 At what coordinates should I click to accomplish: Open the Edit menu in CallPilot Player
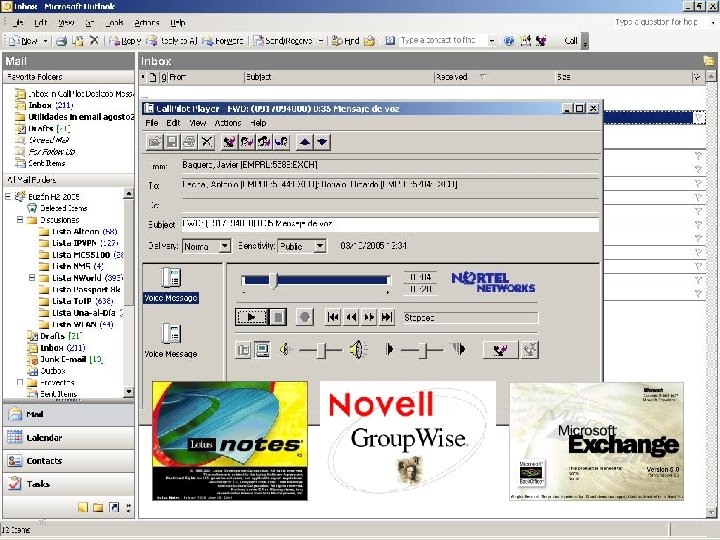[x=173, y=123]
